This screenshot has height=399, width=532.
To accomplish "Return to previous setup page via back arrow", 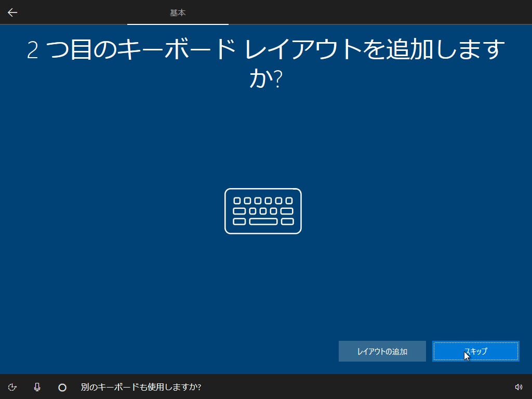I will coord(12,12).
